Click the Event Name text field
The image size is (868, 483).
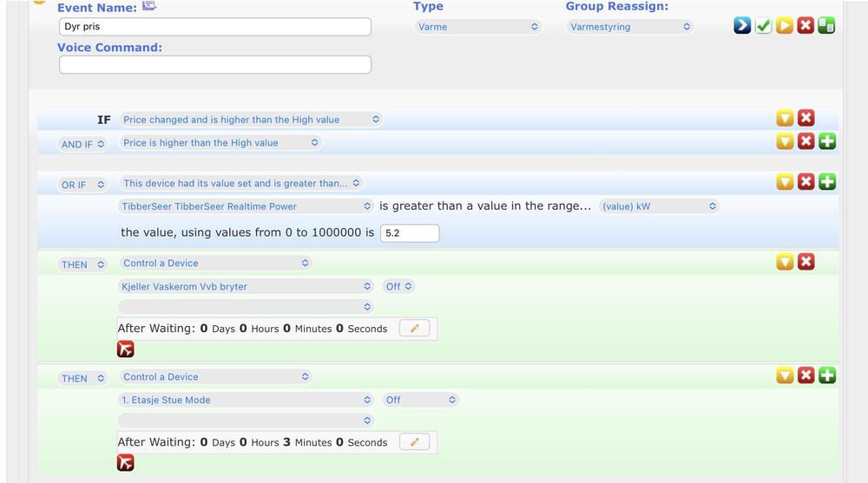coord(214,27)
